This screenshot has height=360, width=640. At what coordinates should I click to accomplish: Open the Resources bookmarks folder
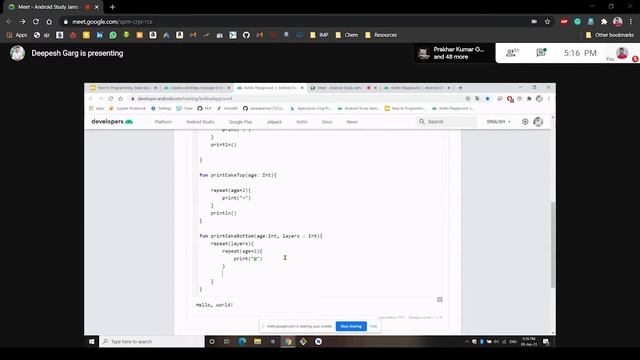pos(381,35)
